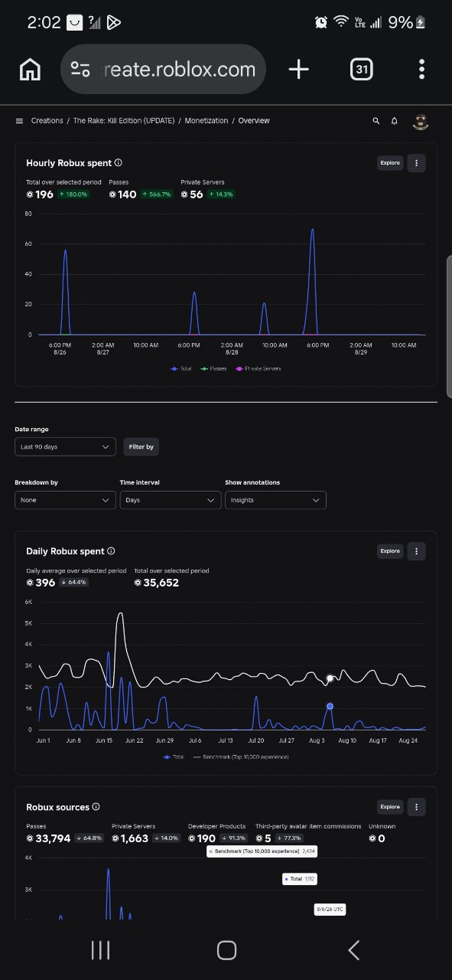Tap Android recent apps button

pos(101,950)
